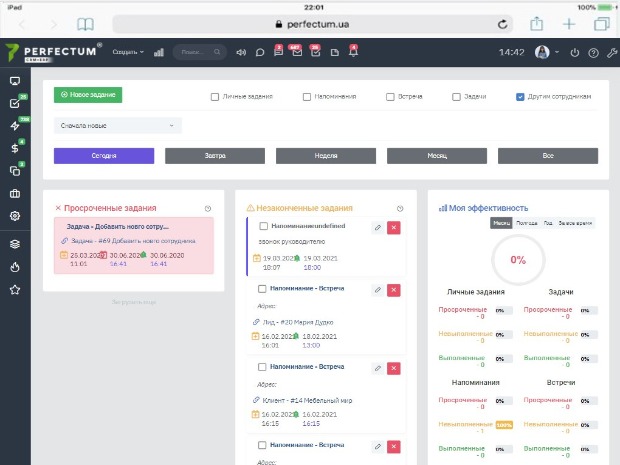Reload the perfectum.ua page
620x465 pixels.
pyautogui.click(x=502, y=25)
